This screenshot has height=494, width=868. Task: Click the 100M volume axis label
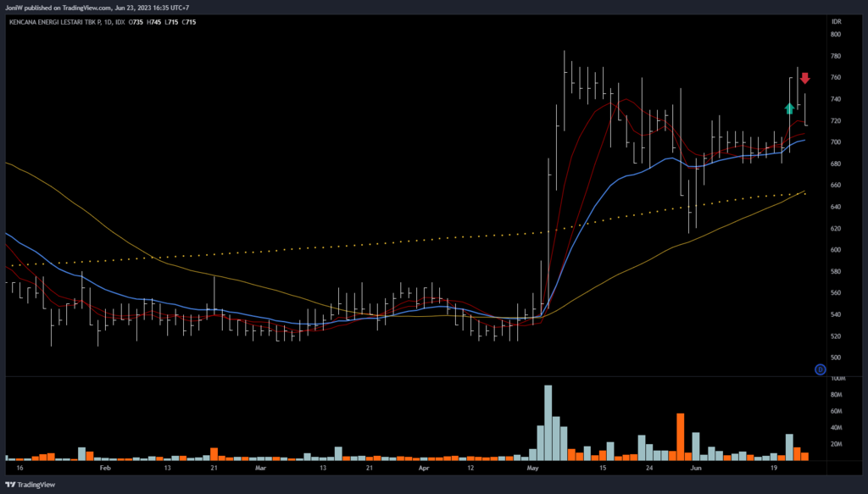(836, 379)
